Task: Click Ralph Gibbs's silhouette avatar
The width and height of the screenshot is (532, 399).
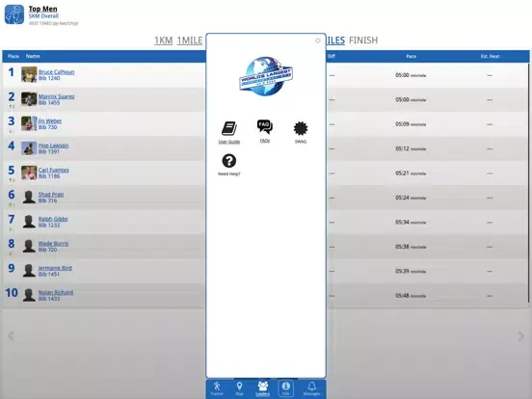Action: (29, 222)
